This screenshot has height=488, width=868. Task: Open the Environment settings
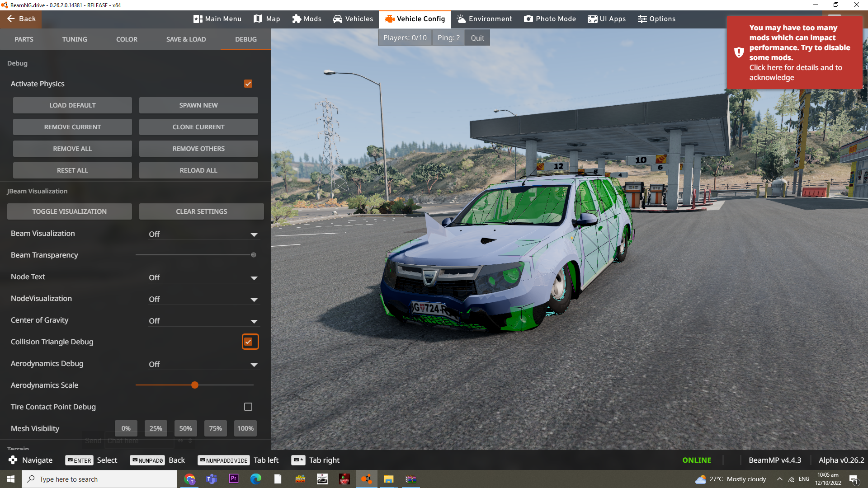[x=484, y=19]
